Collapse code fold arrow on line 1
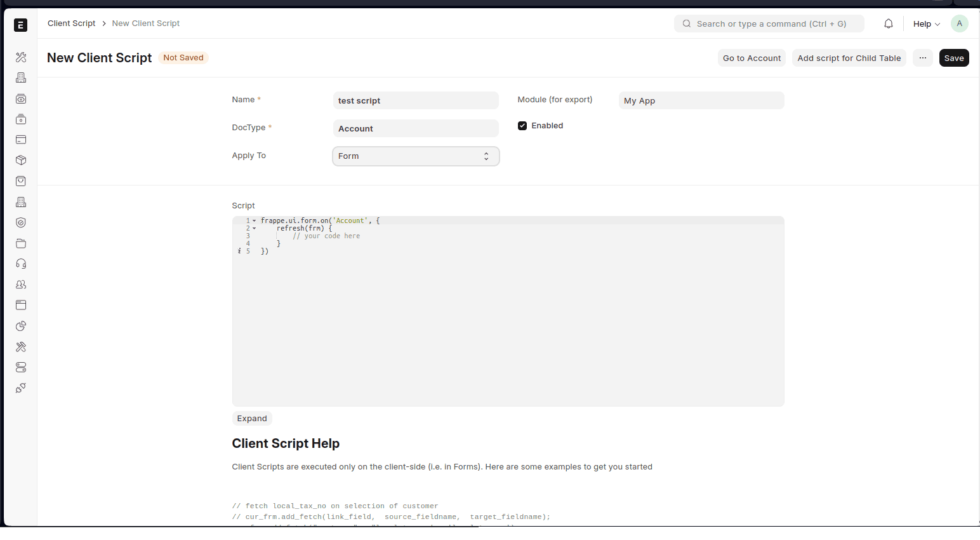 click(255, 220)
